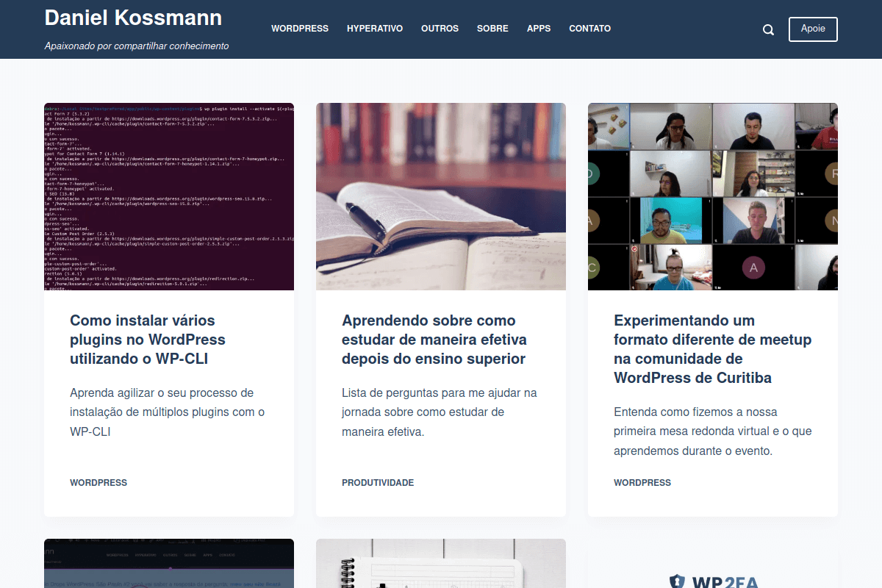Navigate to the CONTATO page

tap(589, 29)
